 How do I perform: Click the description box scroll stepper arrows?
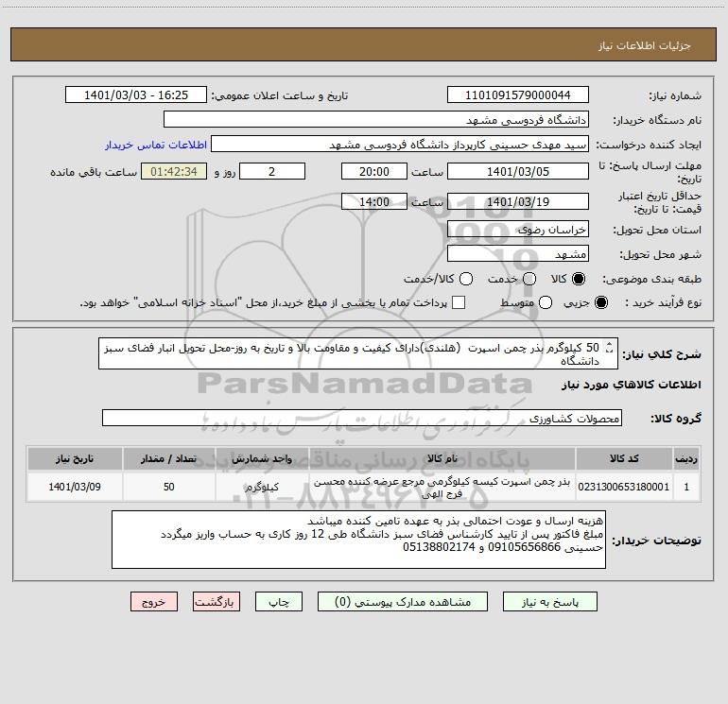pyautogui.click(x=610, y=347)
